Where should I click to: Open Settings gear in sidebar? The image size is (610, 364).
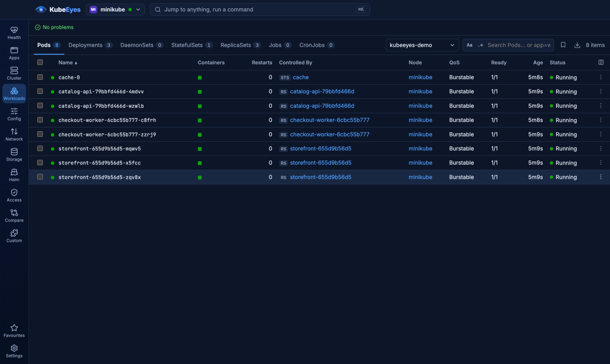[x=14, y=351]
